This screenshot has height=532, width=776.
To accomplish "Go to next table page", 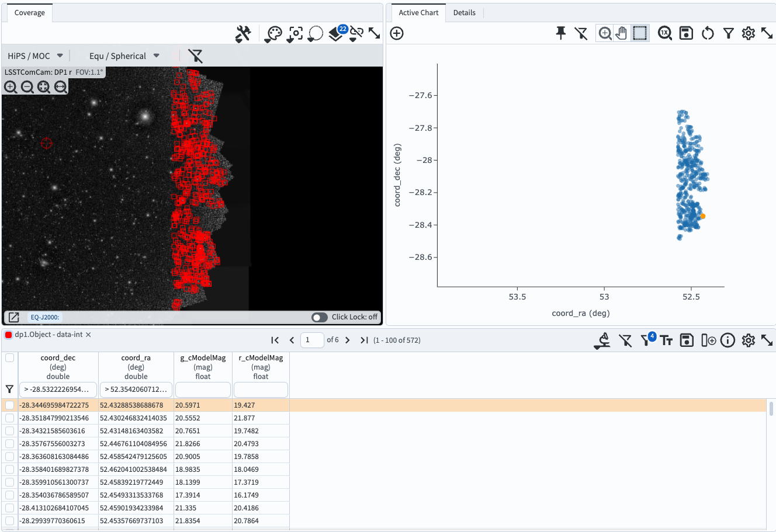I will [x=348, y=340].
